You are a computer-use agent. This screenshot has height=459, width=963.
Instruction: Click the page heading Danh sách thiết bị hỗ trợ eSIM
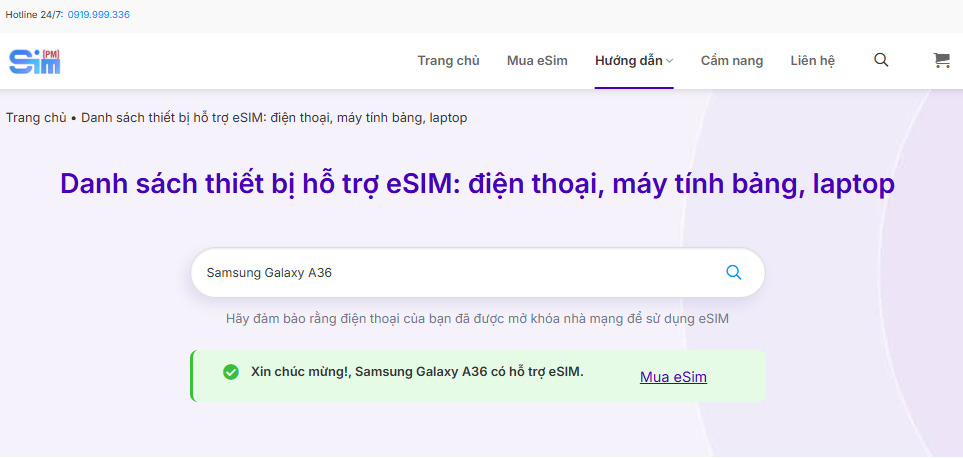(477, 184)
